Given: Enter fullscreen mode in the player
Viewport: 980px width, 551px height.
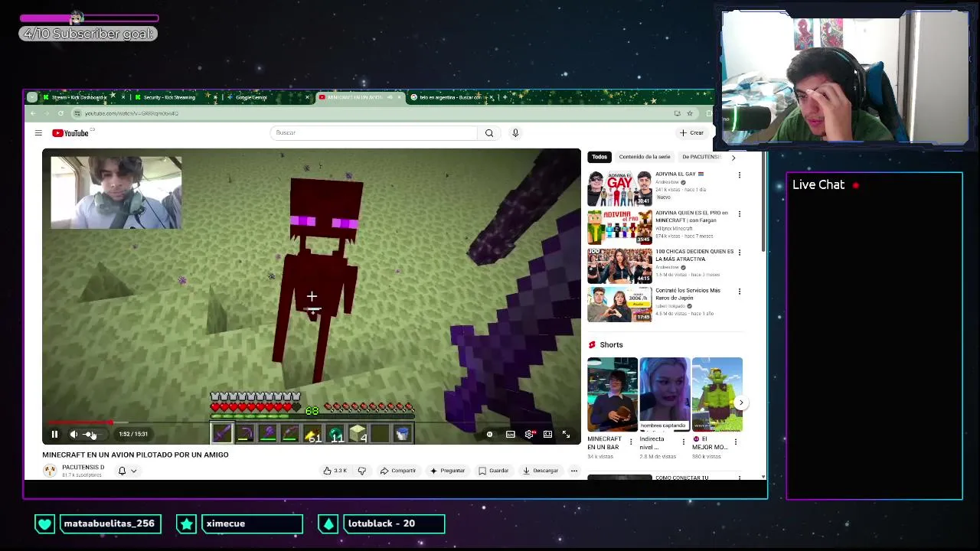Looking at the screenshot, I should tap(566, 435).
